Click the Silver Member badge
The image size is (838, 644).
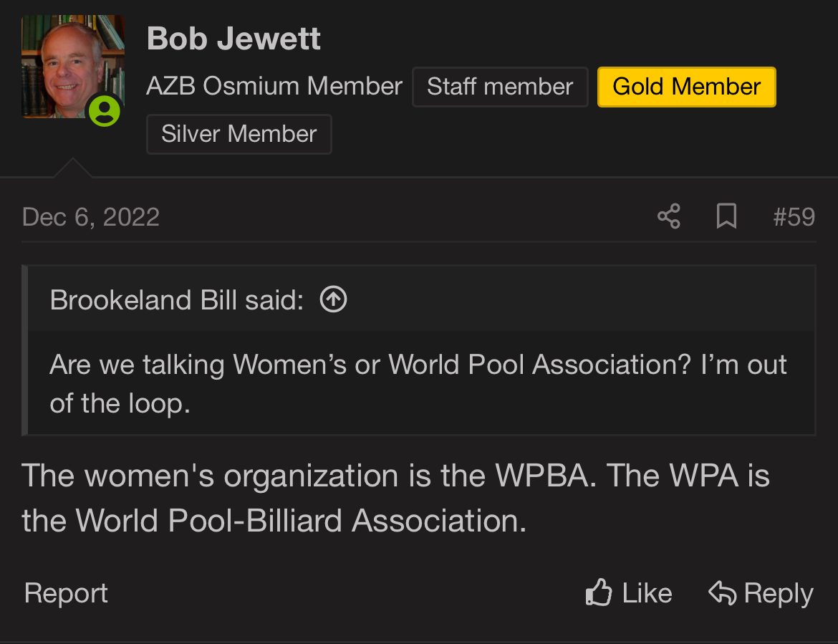point(239,134)
